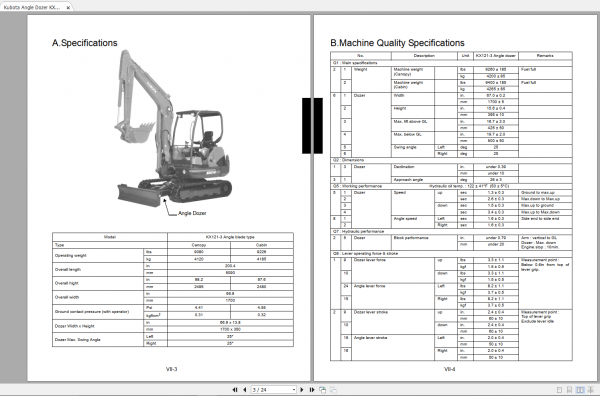Click the A.Specifications heading

pos(85,43)
